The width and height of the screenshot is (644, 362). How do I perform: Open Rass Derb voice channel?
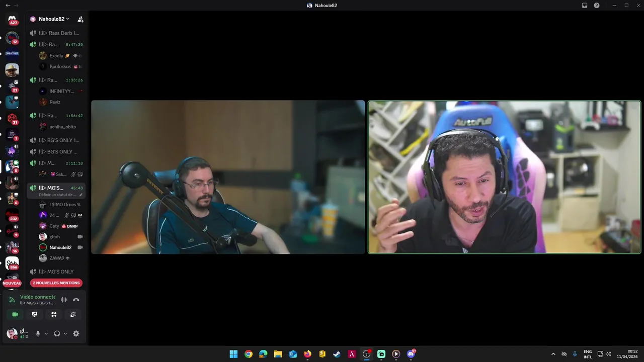(56, 33)
